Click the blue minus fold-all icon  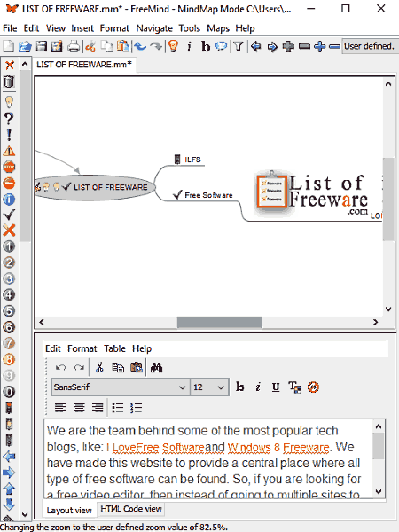[334, 46]
